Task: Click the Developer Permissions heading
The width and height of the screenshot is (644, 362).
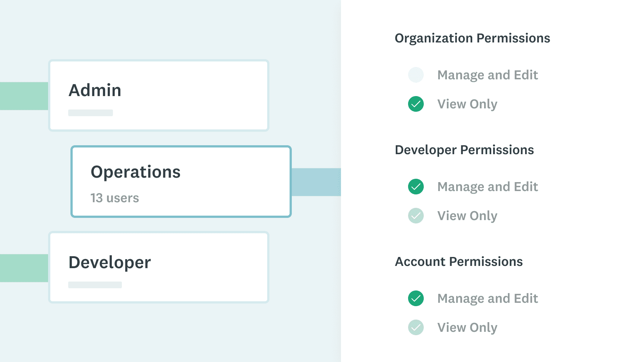Action: (x=464, y=150)
